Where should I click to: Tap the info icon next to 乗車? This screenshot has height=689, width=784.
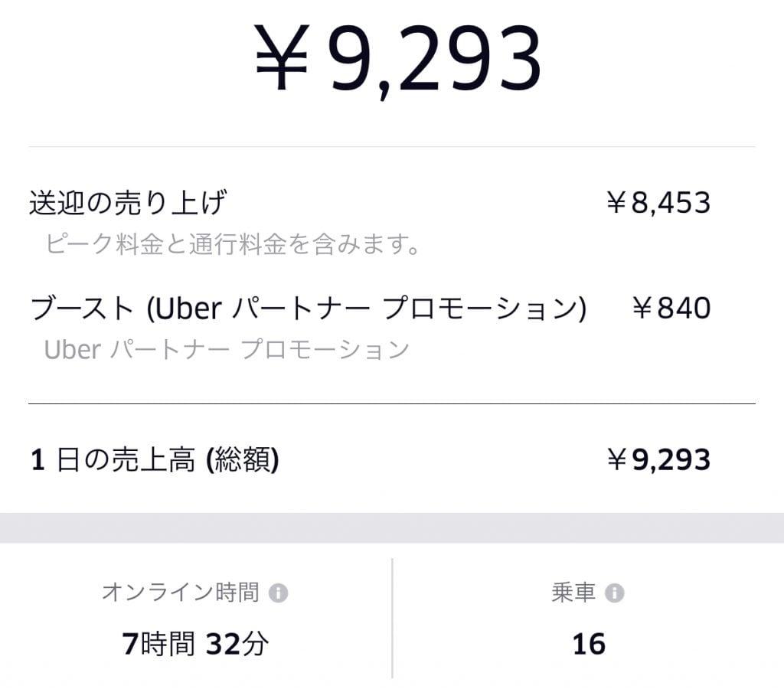click(x=614, y=593)
